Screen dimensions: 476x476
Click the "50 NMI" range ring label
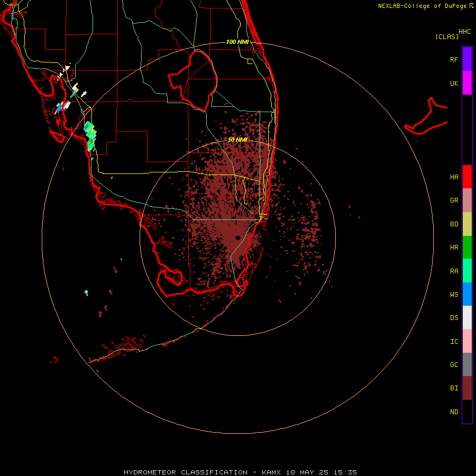237,140
